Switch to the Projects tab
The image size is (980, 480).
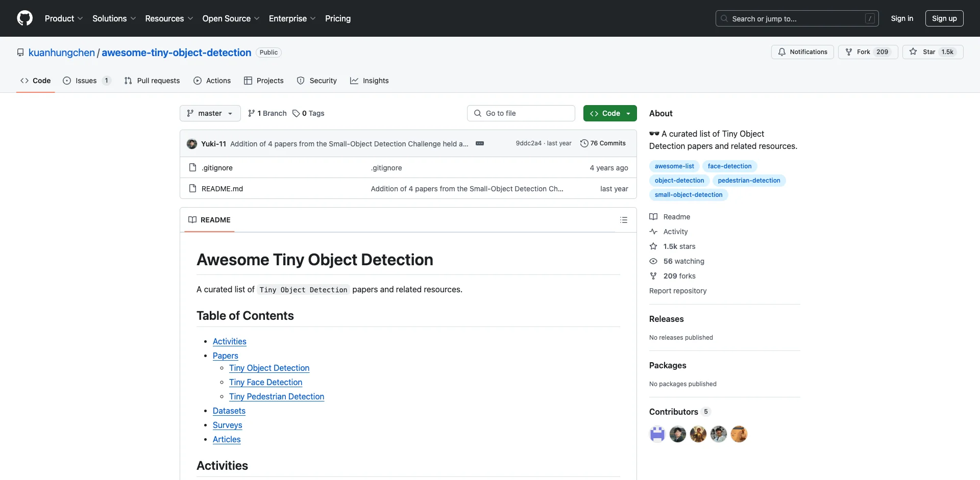coord(264,81)
